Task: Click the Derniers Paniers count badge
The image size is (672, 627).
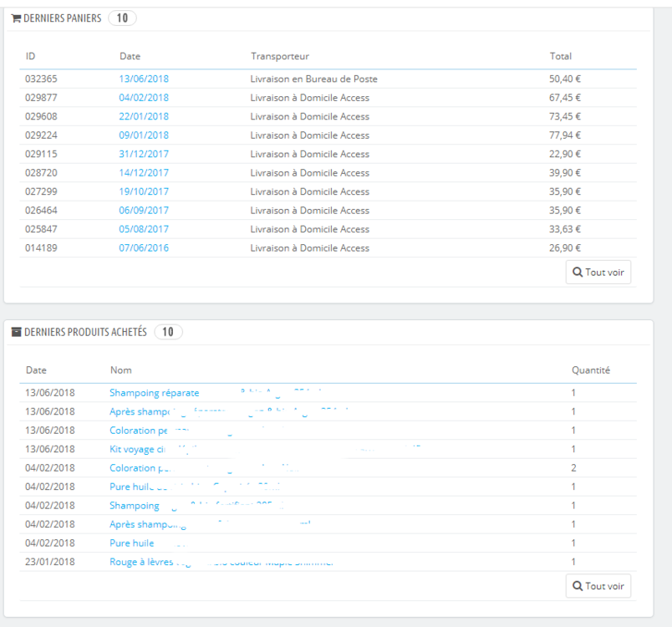Action: click(122, 18)
